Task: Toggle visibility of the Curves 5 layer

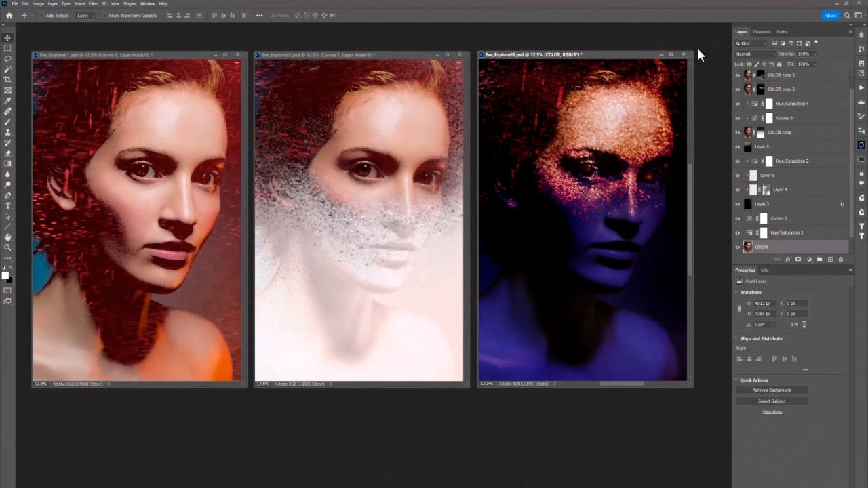Action: pos(738,218)
